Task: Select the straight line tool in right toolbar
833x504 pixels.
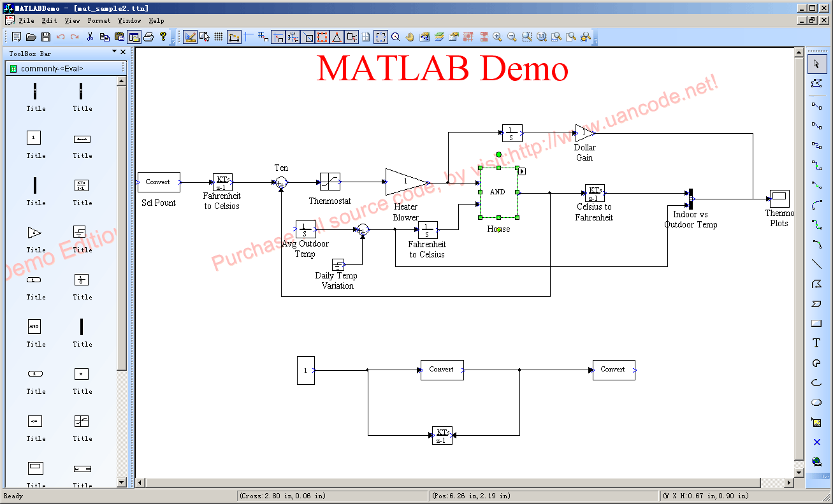Action: click(x=816, y=264)
